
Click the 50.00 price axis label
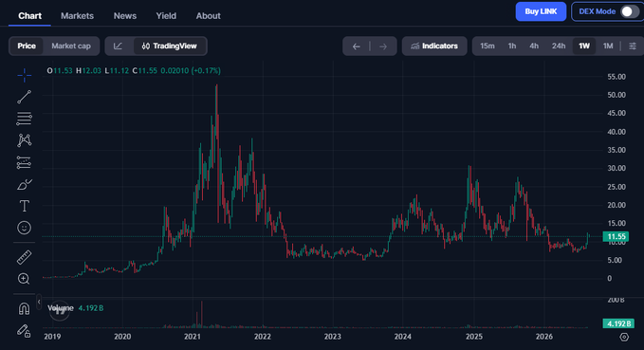[x=616, y=95]
